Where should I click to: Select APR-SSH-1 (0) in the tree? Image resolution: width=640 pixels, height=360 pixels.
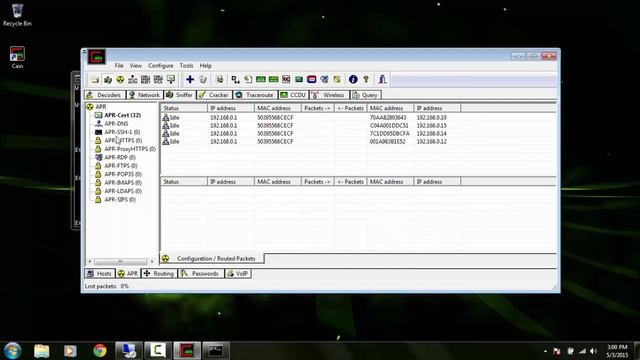(122, 132)
